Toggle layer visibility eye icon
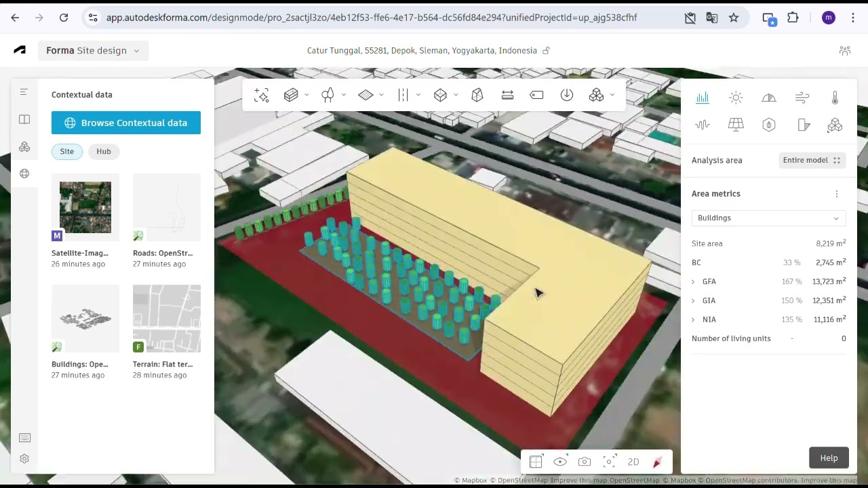Screen dimensions: 868x488 pyautogui.click(x=560, y=462)
